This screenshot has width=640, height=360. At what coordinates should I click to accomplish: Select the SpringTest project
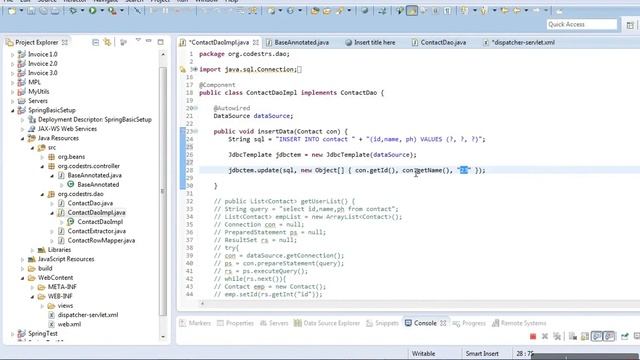point(42,334)
